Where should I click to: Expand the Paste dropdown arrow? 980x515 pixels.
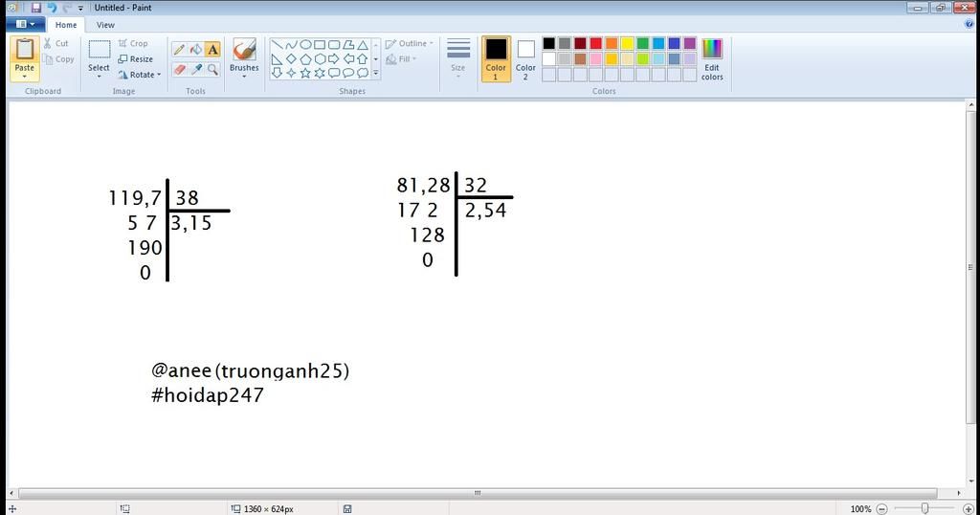click(24, 77)
